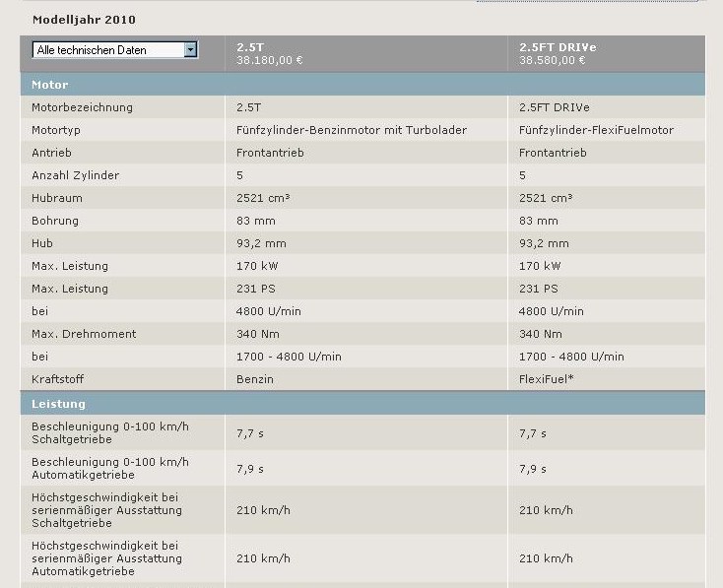Click the 'Hubraum' row label

click(55, 198)
